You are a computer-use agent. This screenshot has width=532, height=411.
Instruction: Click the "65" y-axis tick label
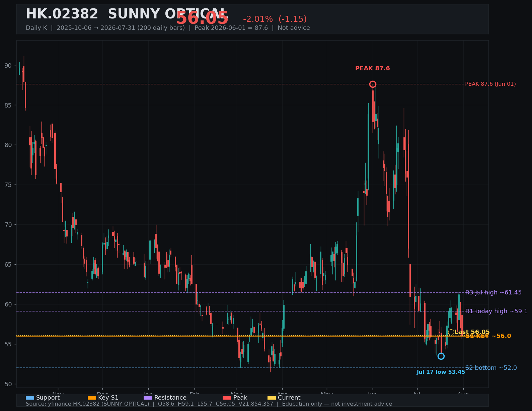pos(8,265)
